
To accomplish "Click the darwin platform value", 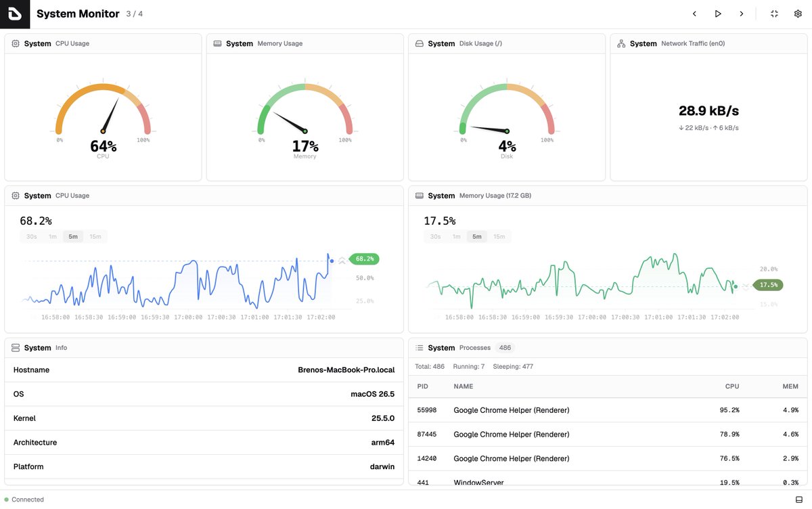I will tap(381, 467).
